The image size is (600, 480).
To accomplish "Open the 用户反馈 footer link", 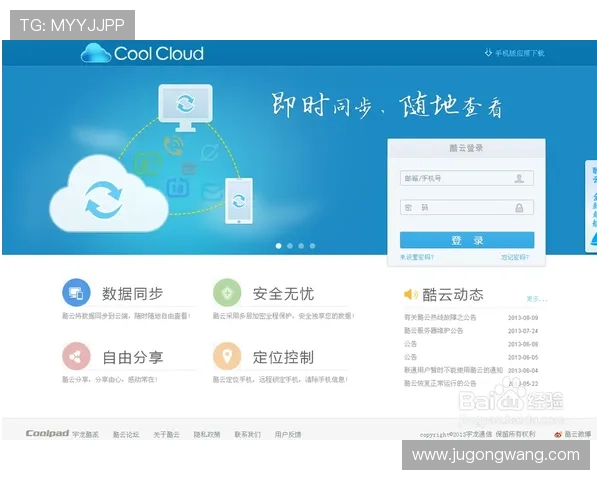I will (x=288, y=434).
